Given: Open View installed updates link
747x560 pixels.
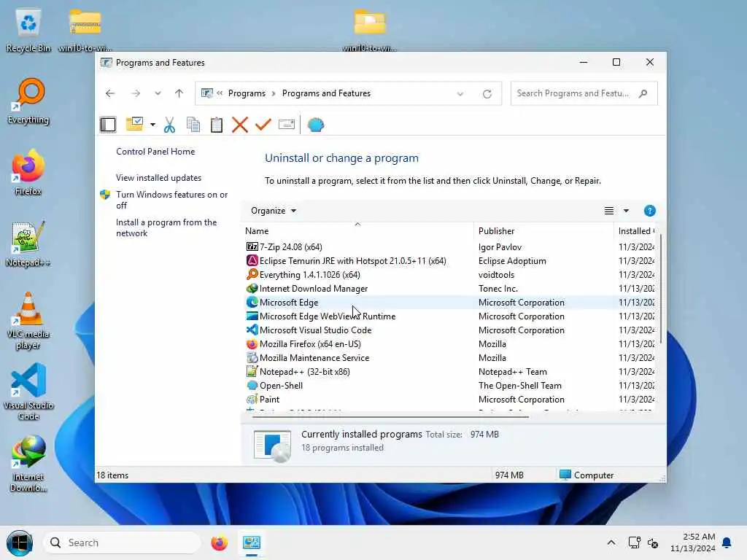Looking at the screenshot, I should [158, 178].
